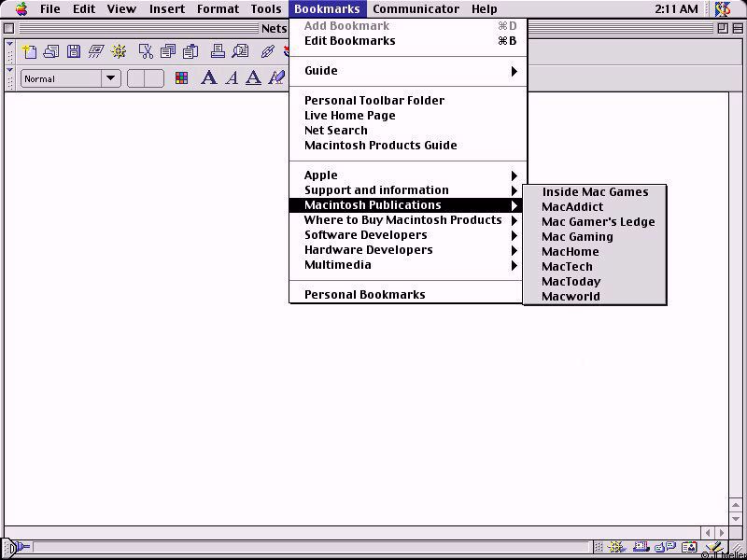747x560 pixels.
Task: Toggle bold text formatting
Action: coord(208,78)
